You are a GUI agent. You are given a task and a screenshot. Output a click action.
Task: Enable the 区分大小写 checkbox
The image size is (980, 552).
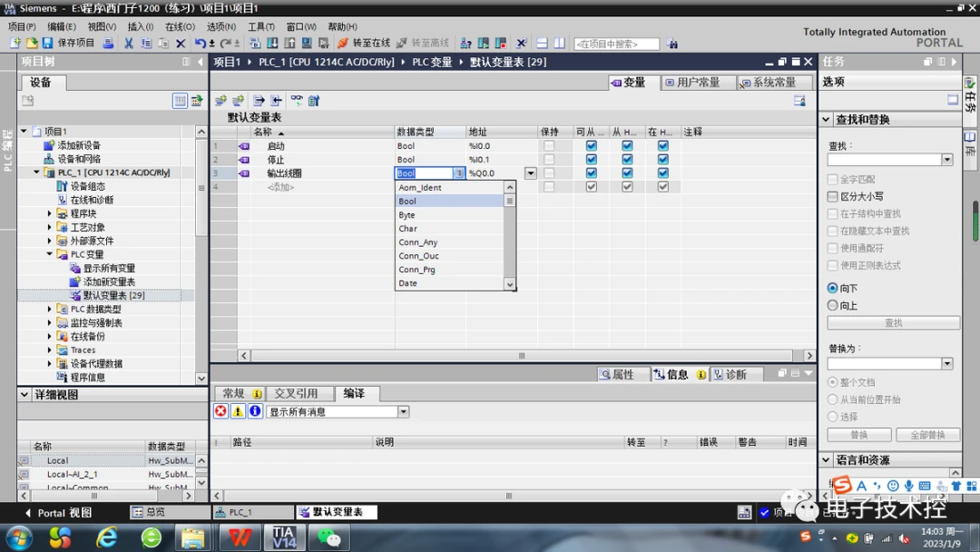point(832,196)
